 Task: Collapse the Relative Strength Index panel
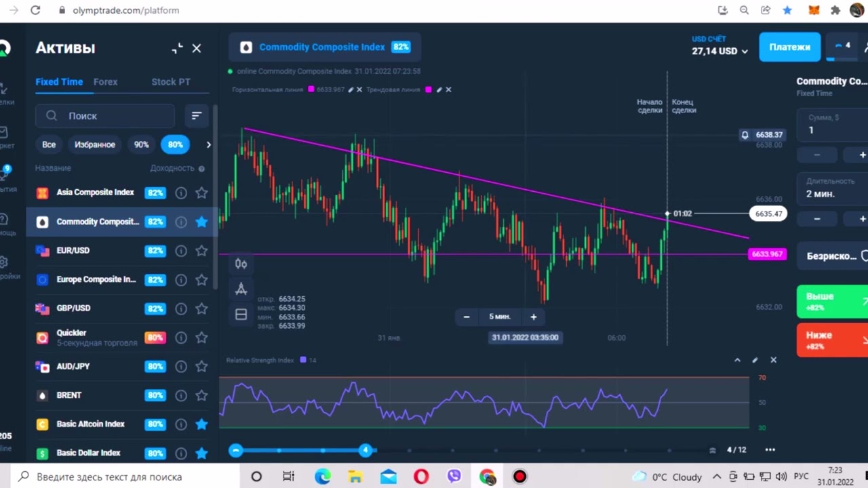click(x=737, y=360)
